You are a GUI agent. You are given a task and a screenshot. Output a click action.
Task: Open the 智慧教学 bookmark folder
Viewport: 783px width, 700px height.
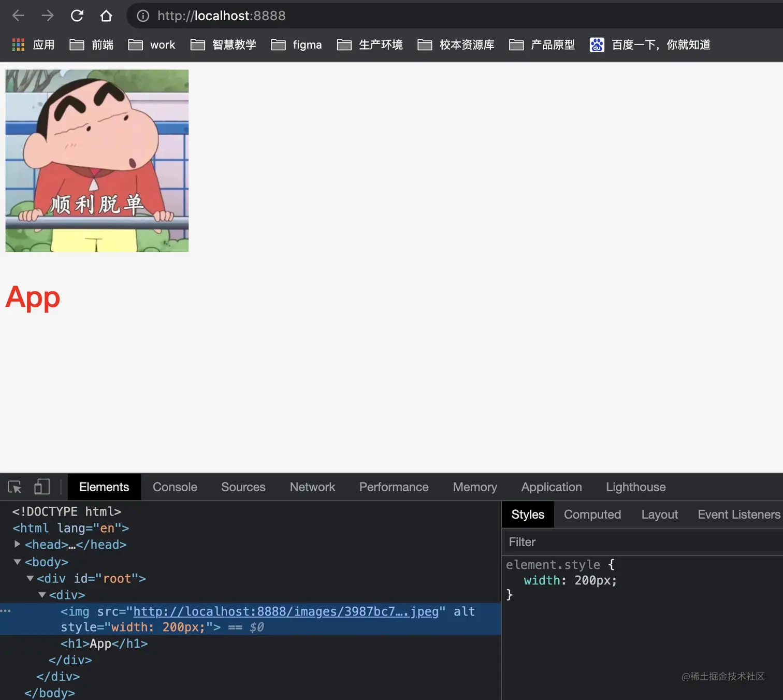pyautogui.click(x=223, y=45)
